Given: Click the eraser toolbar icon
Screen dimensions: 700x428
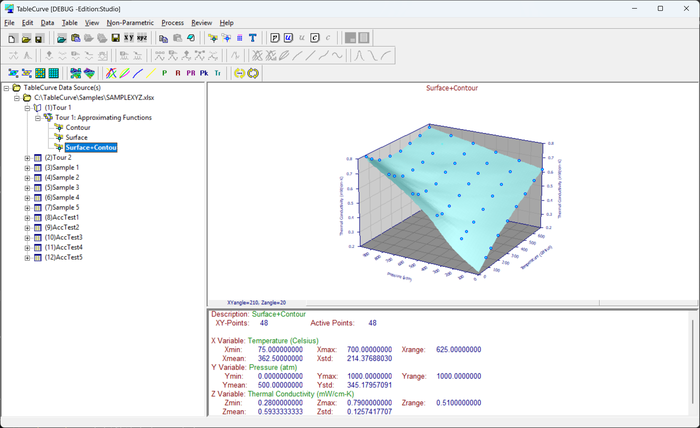Looking at the screenshot, I should tap(191, 38).
